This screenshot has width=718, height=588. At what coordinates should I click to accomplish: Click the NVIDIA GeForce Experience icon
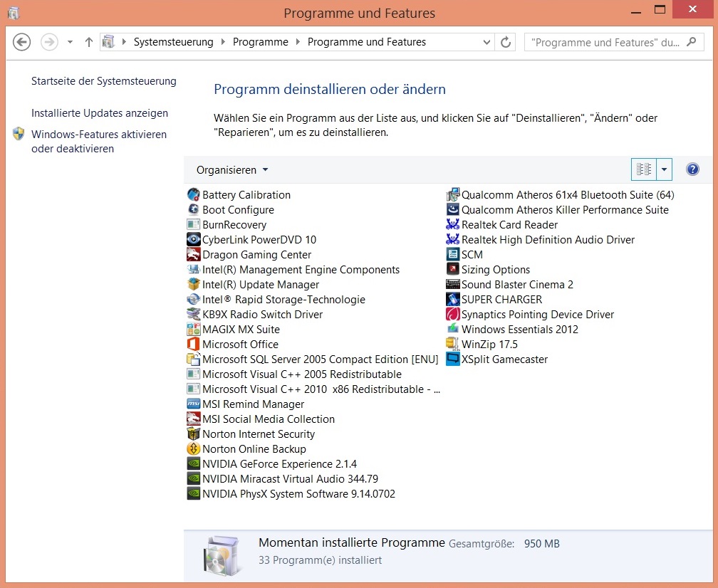(x=193, y=463)
